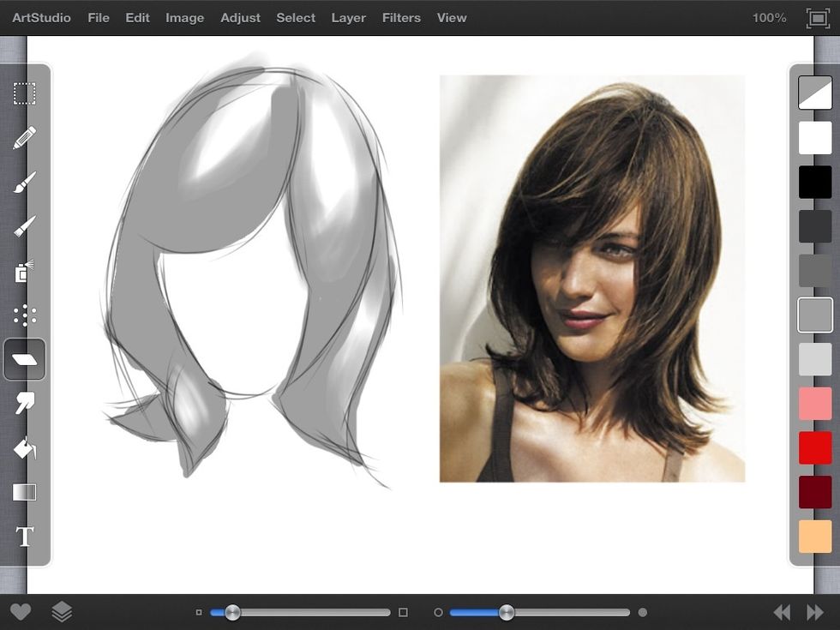Image resolution: width=840 pixels, height=630 pixels.
Task: Open the File menu
Action: 99,18
